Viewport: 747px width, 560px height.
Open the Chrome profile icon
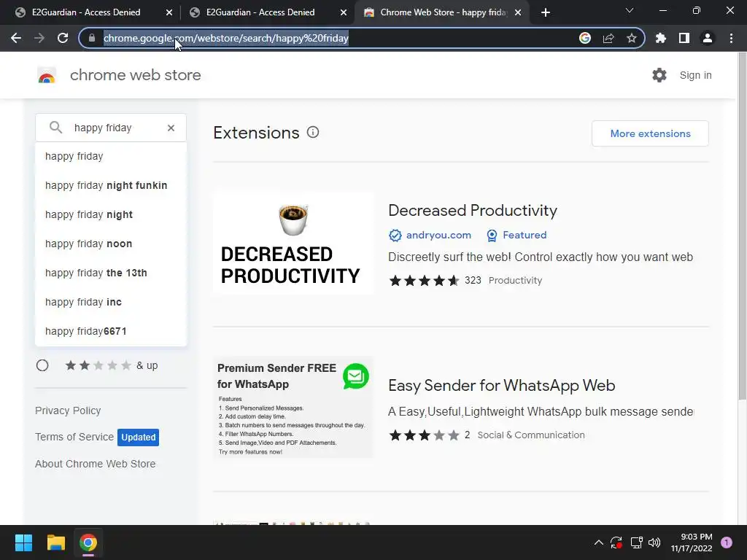coord(708,38)
